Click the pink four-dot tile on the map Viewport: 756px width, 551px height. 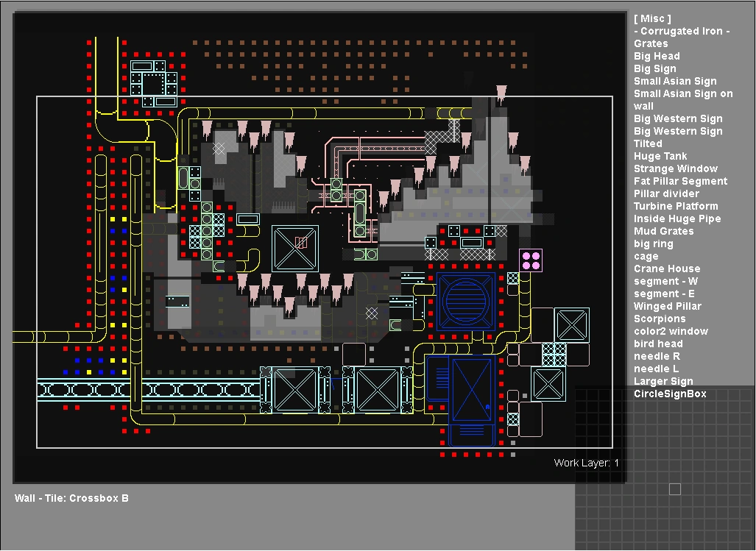[x=531, y=260]
